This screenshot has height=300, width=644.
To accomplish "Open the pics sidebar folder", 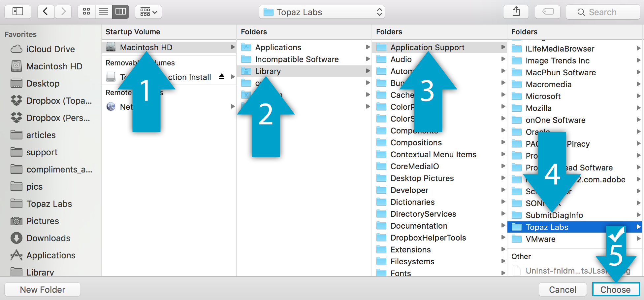I will tap(50, 187).
